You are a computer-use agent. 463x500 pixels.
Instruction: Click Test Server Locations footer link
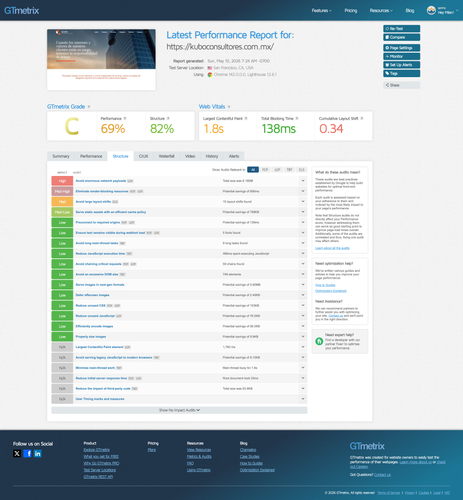(x=100, y=470)
